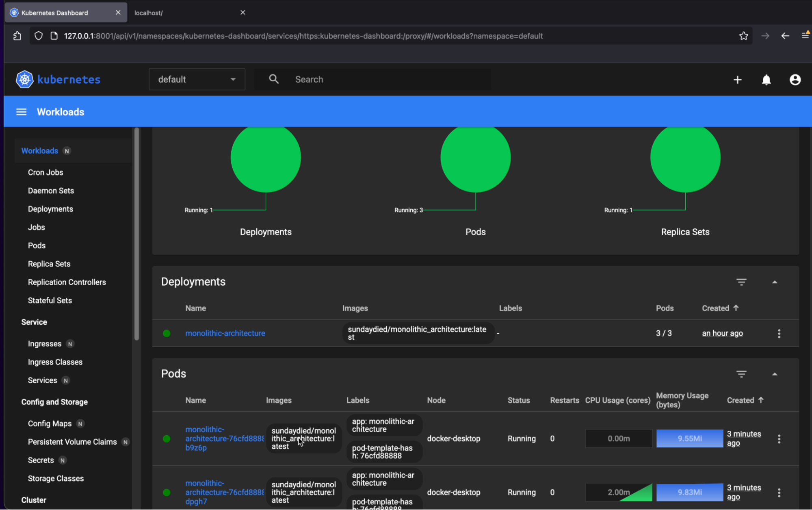Click the '3 / 3' pods count

[x=664, y=333]
